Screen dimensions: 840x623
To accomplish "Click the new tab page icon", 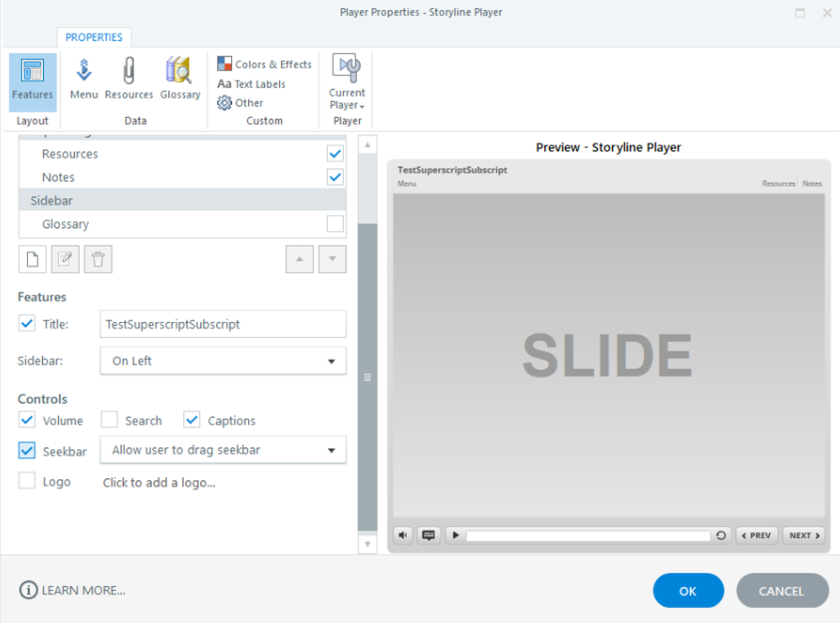I will (x=33, y=259).
